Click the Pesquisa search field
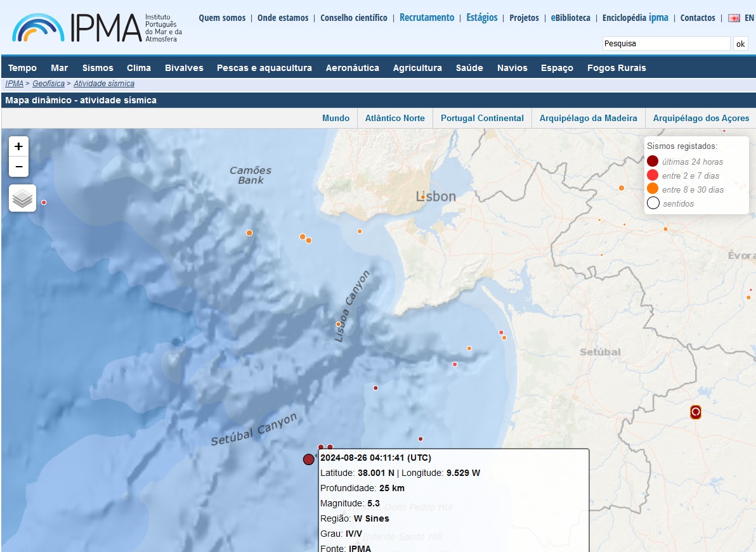 pyautogui.click(x=666, y=44)
